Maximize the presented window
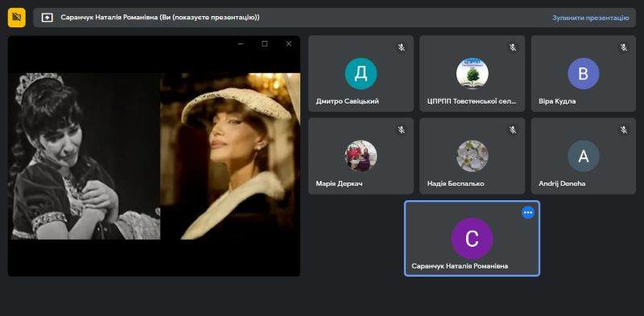Screen dimensions: 644x316 tap(265, 44)
